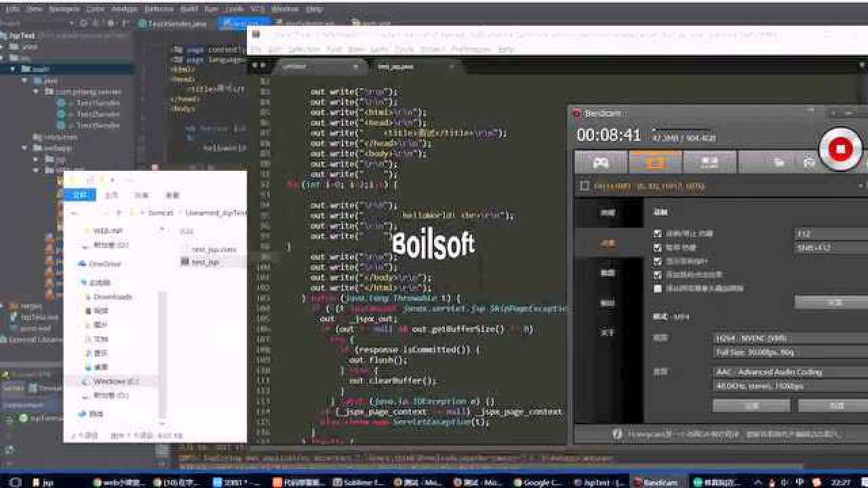Collapse webapp folder arrow in project tree

click(25, 147)
